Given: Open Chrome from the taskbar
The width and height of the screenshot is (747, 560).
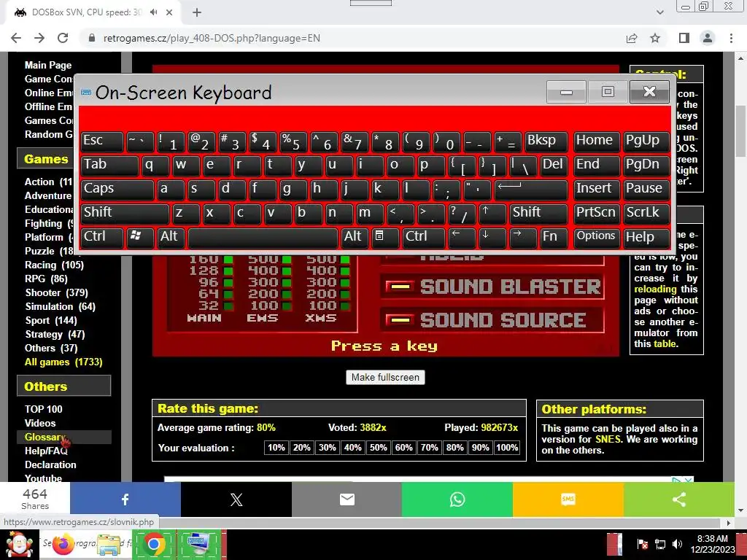Looking at the screenshot, I should pos(153,544).
